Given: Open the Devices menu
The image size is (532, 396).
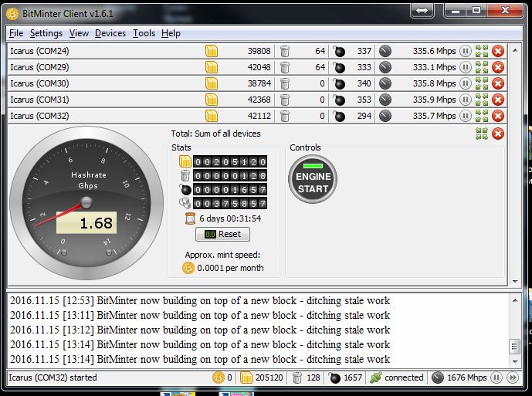Looking at the screenshot, I should point(110,33).
